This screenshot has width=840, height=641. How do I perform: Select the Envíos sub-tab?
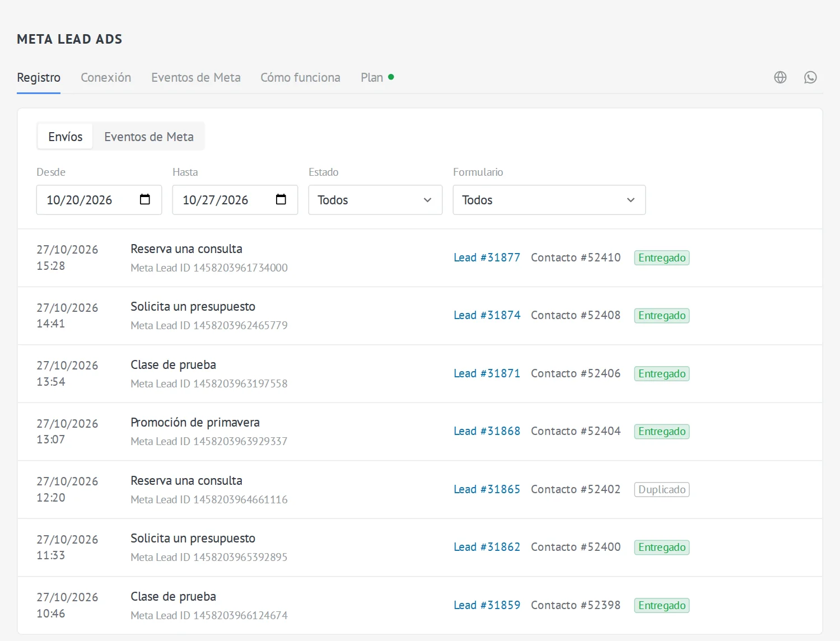point(66,137)
